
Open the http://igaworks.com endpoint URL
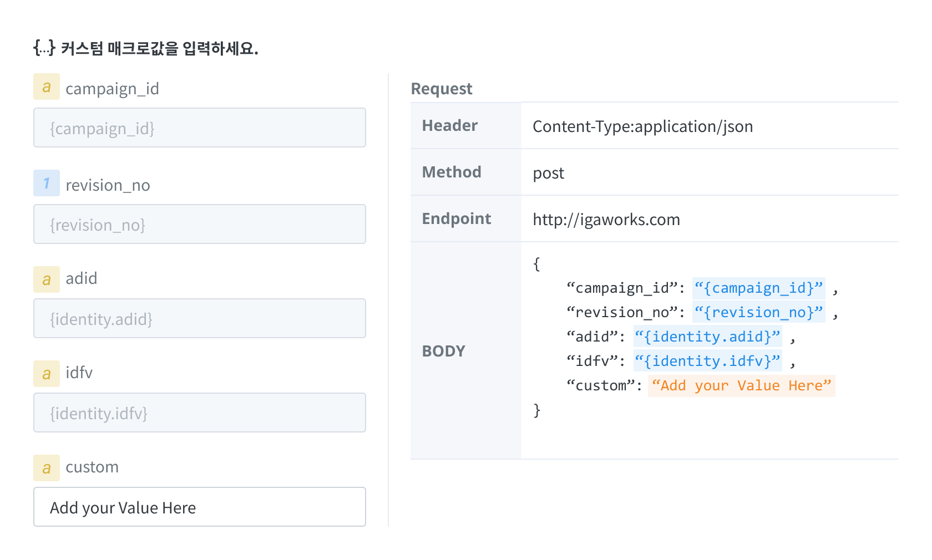pos(606,220)
